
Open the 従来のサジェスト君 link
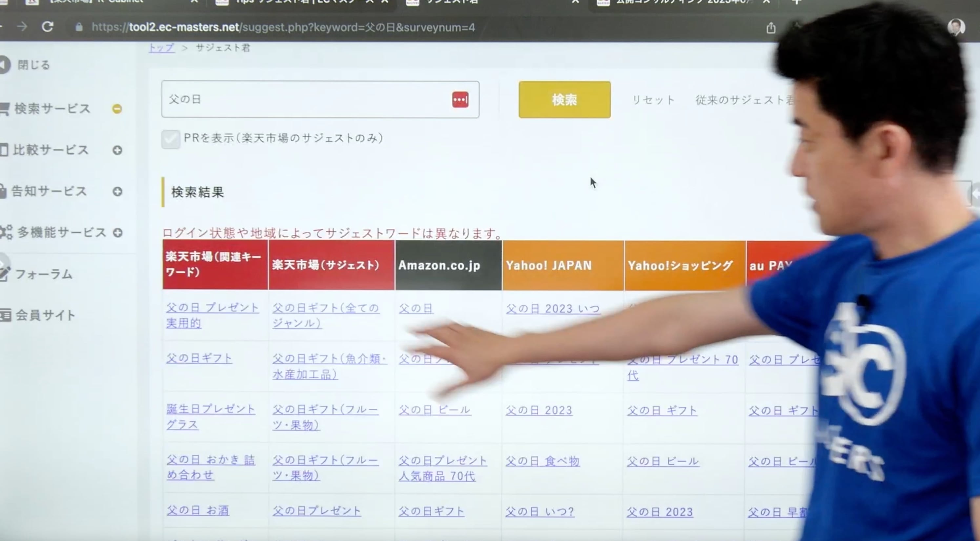[x=745, y=100]
